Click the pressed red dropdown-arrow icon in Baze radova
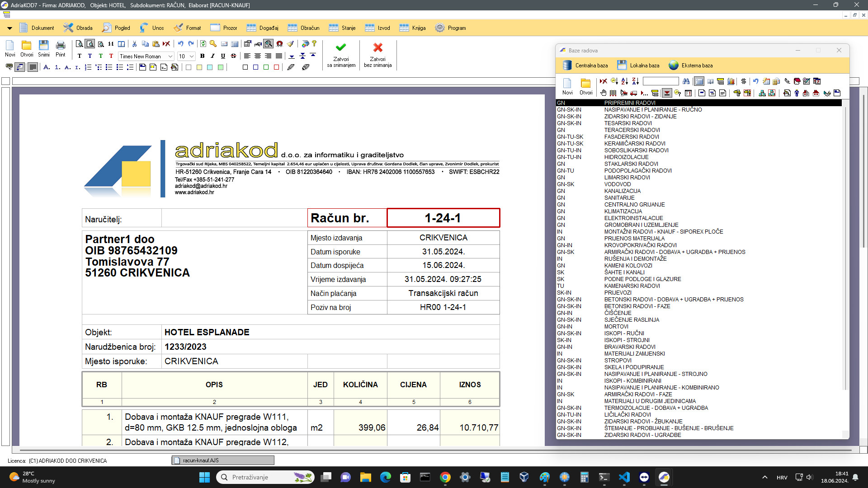The width and height of the screenshot is (868, 488). pyautogui.click(x=667, y=93)
